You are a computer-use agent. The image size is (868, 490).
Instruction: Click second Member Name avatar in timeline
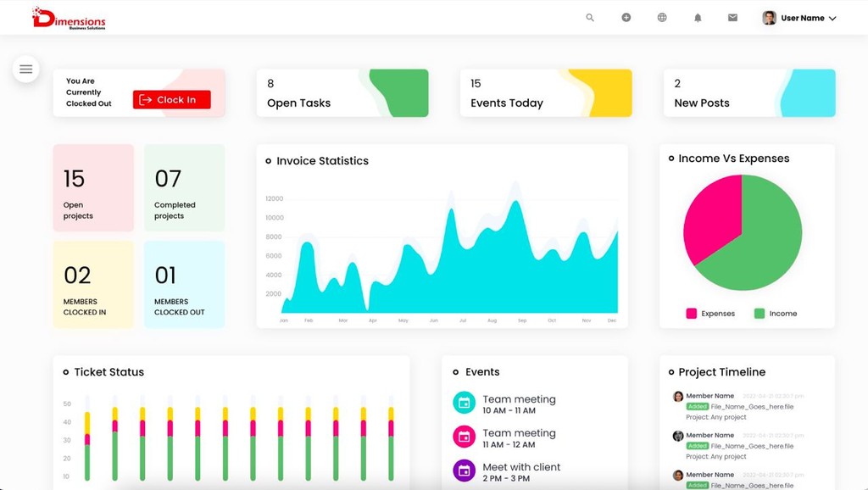(678, 436)
